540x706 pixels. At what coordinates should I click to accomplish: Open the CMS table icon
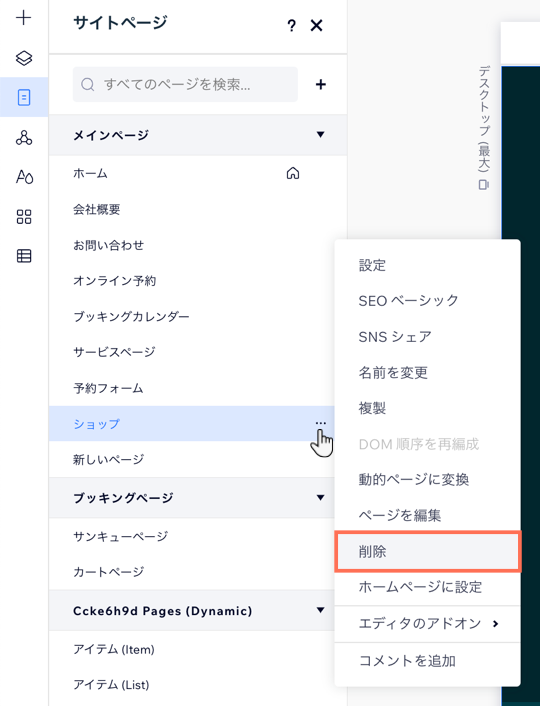[x=24, y=256]
